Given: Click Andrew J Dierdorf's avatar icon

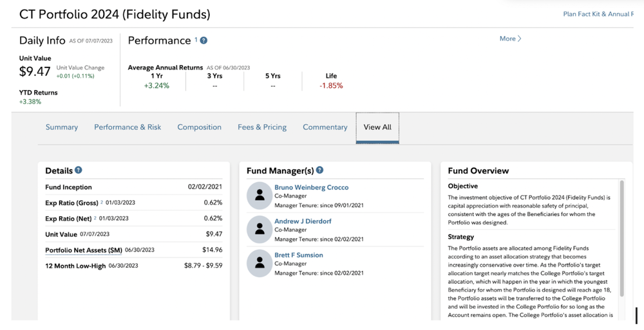Looking at the screenshot, I should tap(260, 230).
